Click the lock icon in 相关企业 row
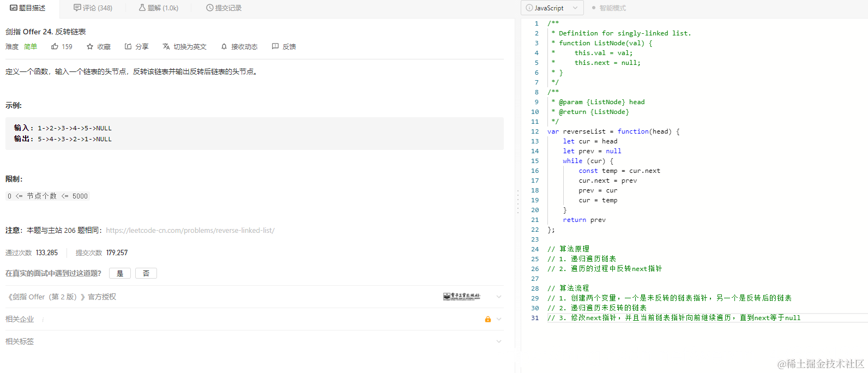This screenshot has width=868, height=373. pyautogui.click(x=488, y=319)
